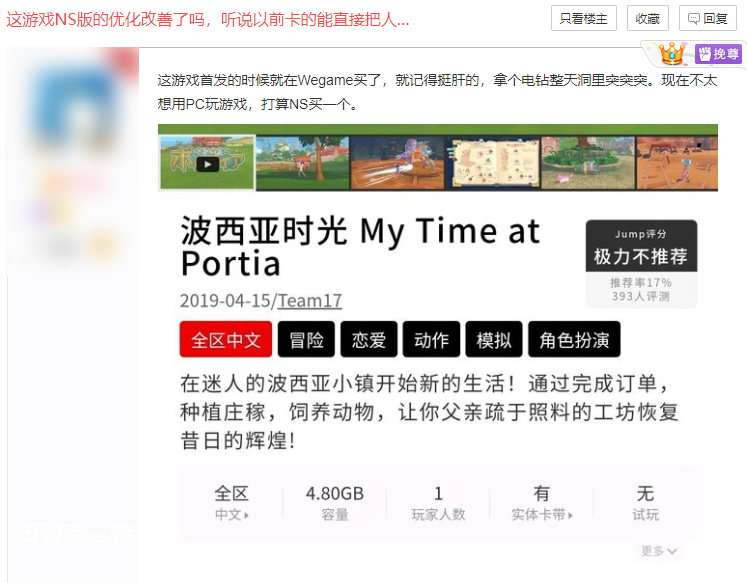This screenshot has height=583, width=747.
Task: Expand the 更多 details chevron
Action: tap(659, 551)
